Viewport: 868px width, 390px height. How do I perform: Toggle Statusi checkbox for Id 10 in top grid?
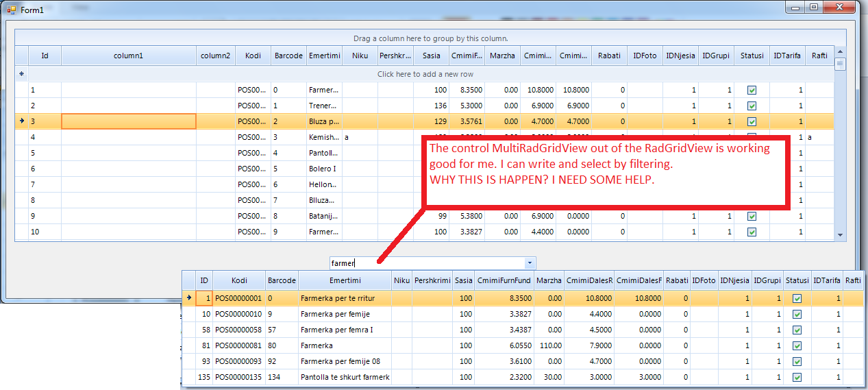point(752,232)
